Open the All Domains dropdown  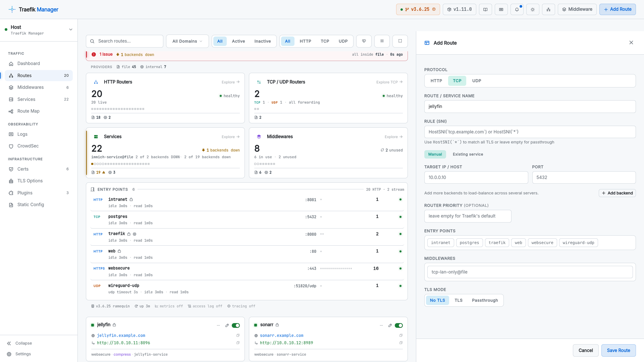point(187,41)
